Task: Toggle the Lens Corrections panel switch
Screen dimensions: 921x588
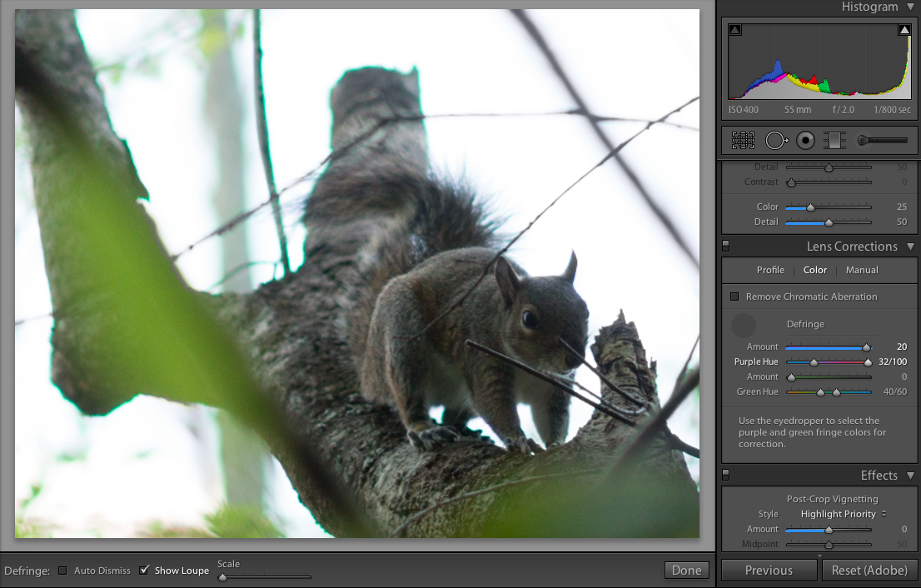Action: coord(725,247)
